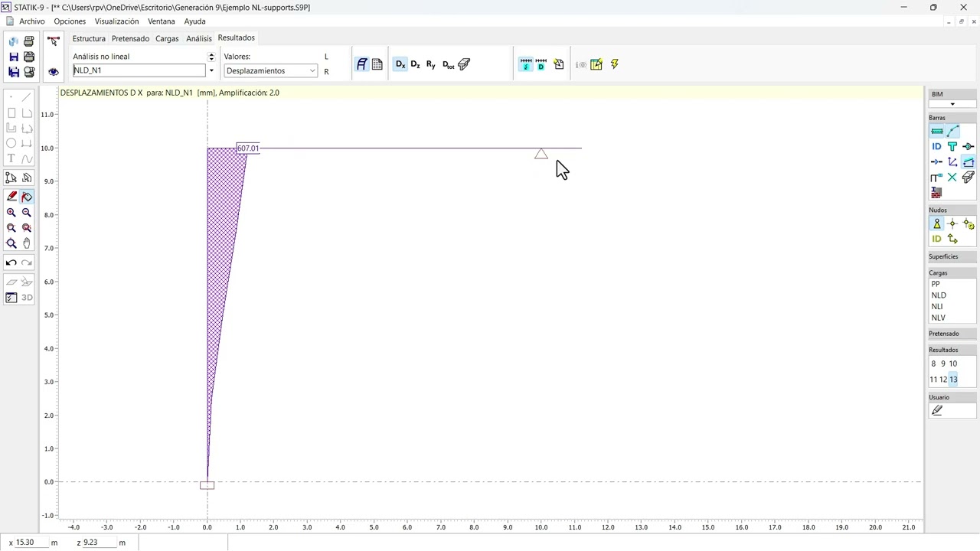Screen dimensions: 980x551
Task: Select the PP load case
Action: (x=936, y=284)
